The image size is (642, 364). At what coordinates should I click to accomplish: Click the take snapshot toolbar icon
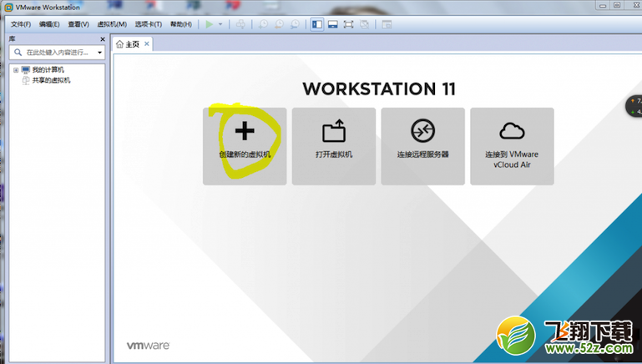pos(263,24)
